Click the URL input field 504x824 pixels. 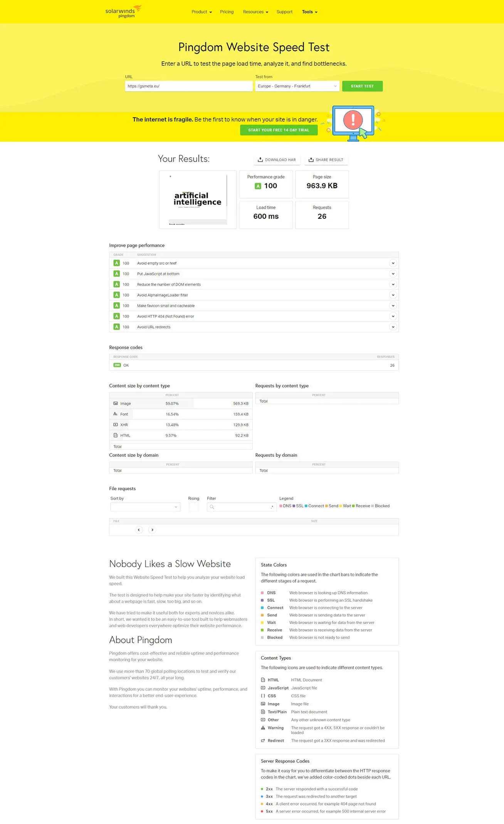[x=188, y=86]
